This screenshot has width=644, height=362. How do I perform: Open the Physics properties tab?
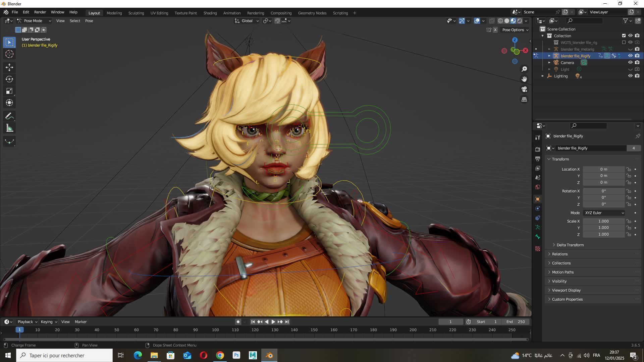[x=538, y=208]
